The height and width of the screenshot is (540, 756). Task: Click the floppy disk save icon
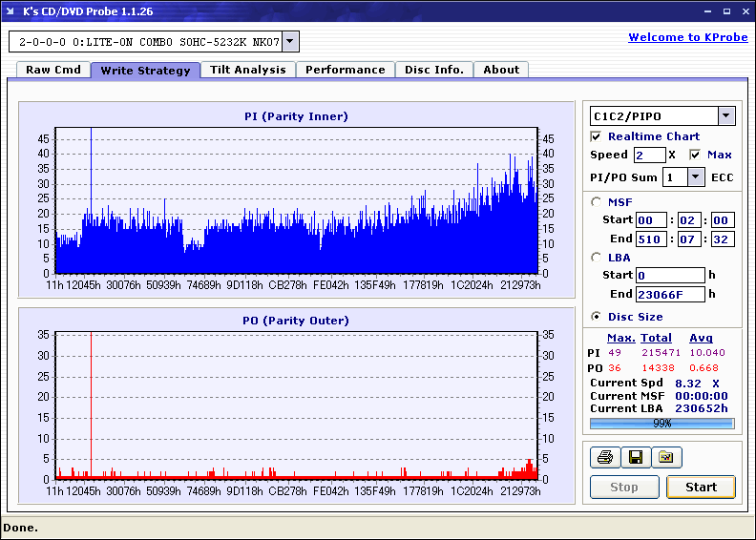coord(635,458)
